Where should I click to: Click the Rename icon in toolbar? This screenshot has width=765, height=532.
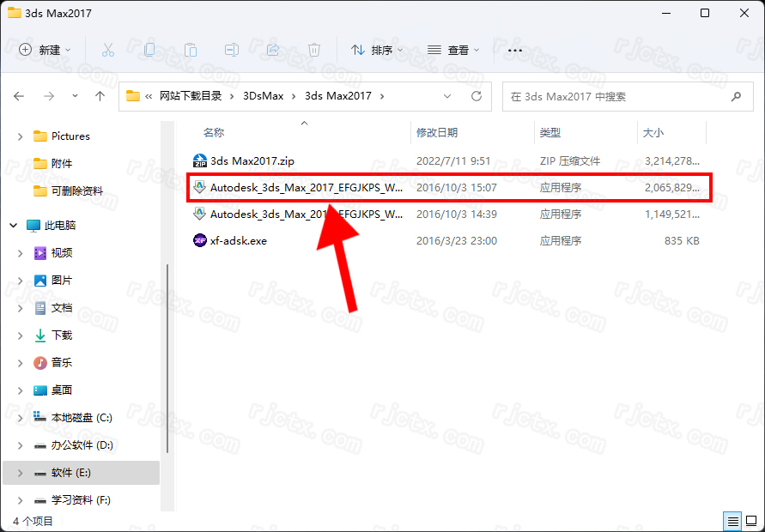click(x=232, y=50)
